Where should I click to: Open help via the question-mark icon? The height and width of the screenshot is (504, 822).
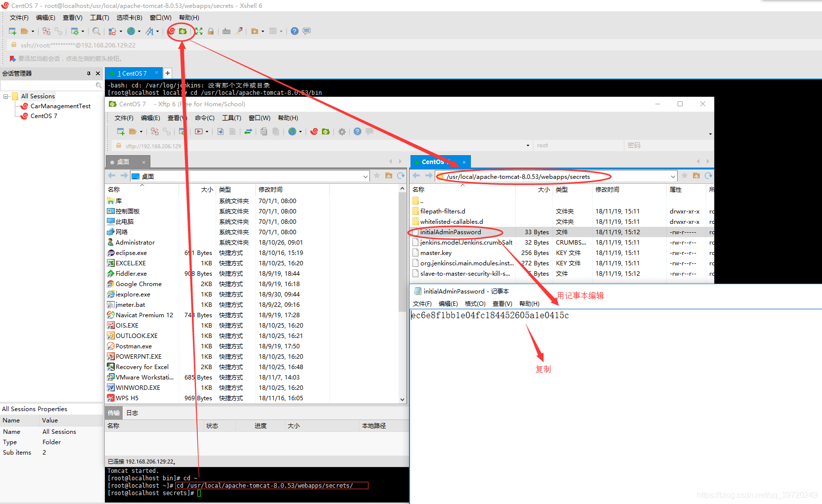(x=294, y=31)
